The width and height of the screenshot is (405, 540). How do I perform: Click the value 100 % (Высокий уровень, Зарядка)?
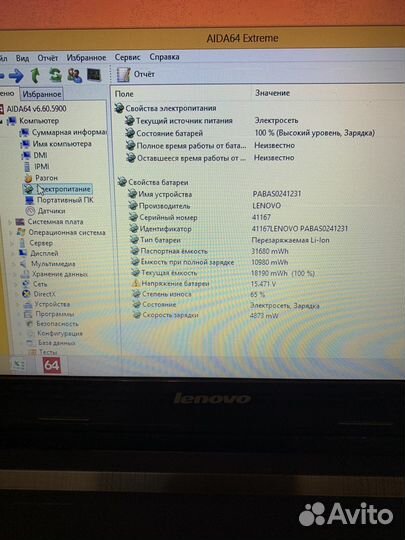[x=314, y=133]
